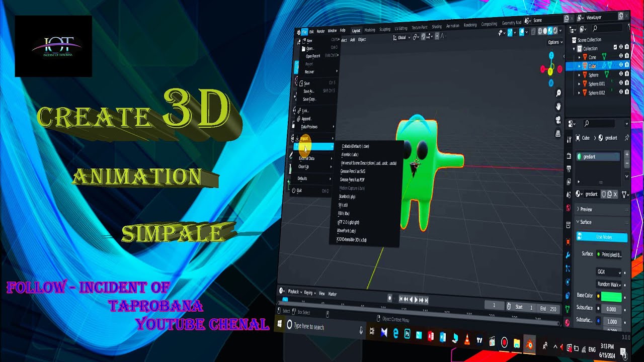The width and height of the screenshot is (644, 362).
Task: Expand the Preview panel
Action: [602, 209]
